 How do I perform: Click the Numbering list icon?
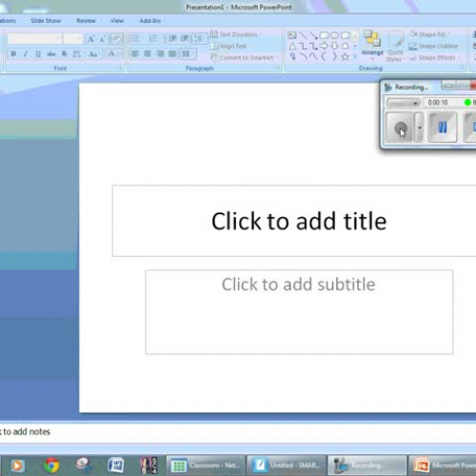[154, 39]
